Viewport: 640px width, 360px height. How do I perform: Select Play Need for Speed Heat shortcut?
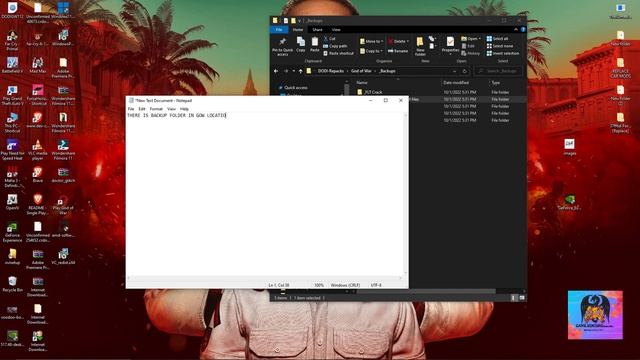[x=12, y=149]
